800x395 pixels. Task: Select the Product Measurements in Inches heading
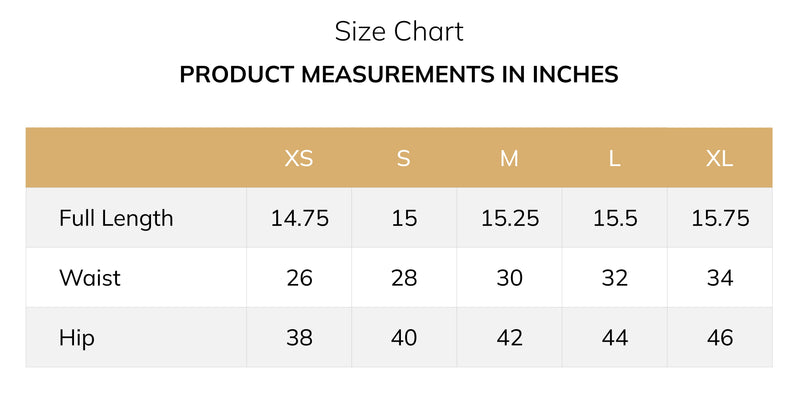point(399,75)
